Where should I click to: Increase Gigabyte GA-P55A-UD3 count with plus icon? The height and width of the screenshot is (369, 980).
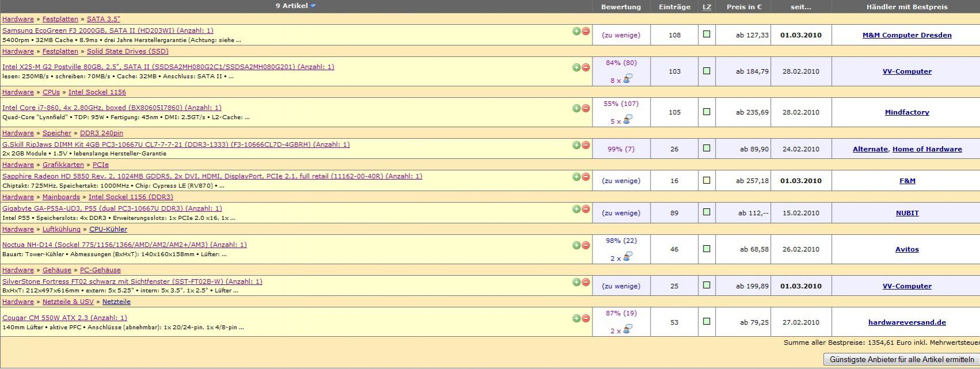[576, 209]
